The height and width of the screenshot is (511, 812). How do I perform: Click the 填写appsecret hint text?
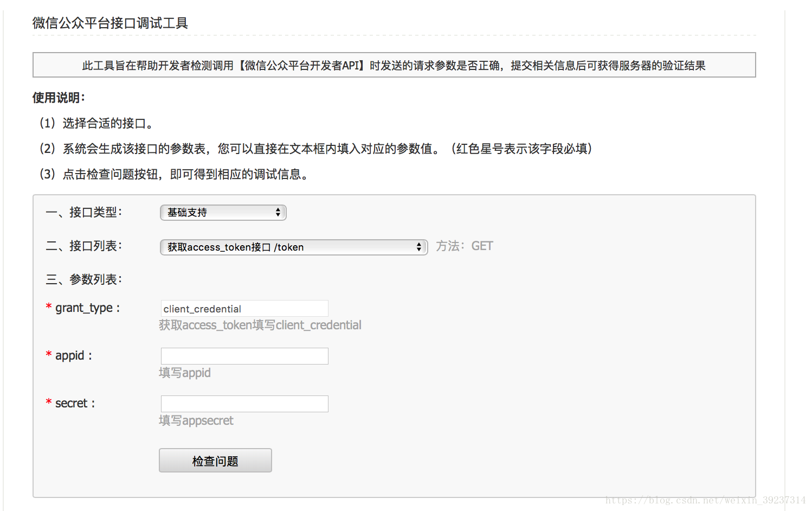click(x=196, y=421)
